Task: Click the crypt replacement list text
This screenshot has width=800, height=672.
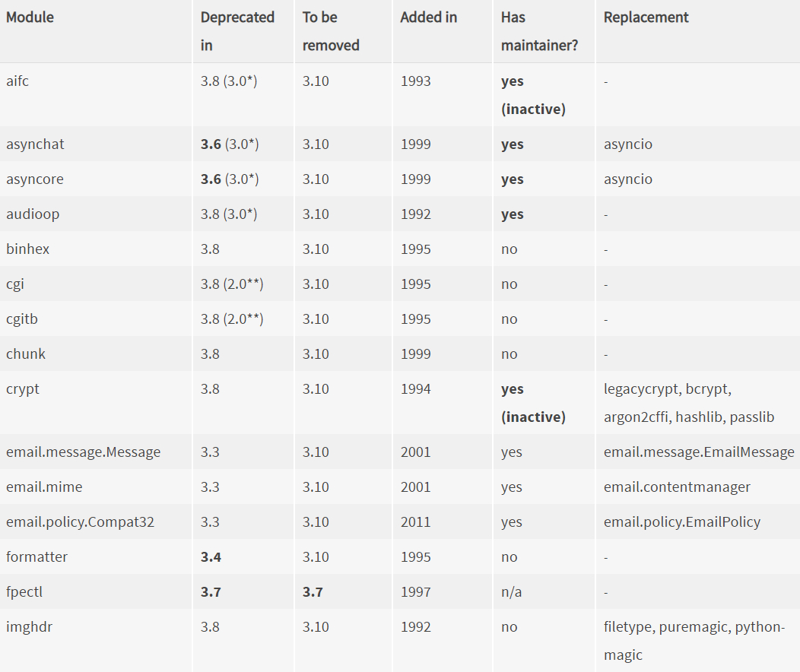Action: click(x=689, y=403)
